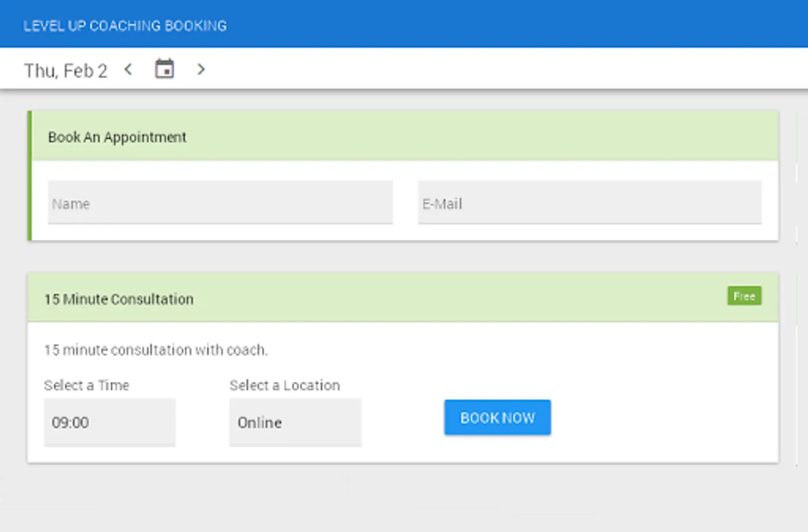The image size is (808, 532).
Task: Click the 15 Minute Consultation heading
Action: [x=119, y=299]
